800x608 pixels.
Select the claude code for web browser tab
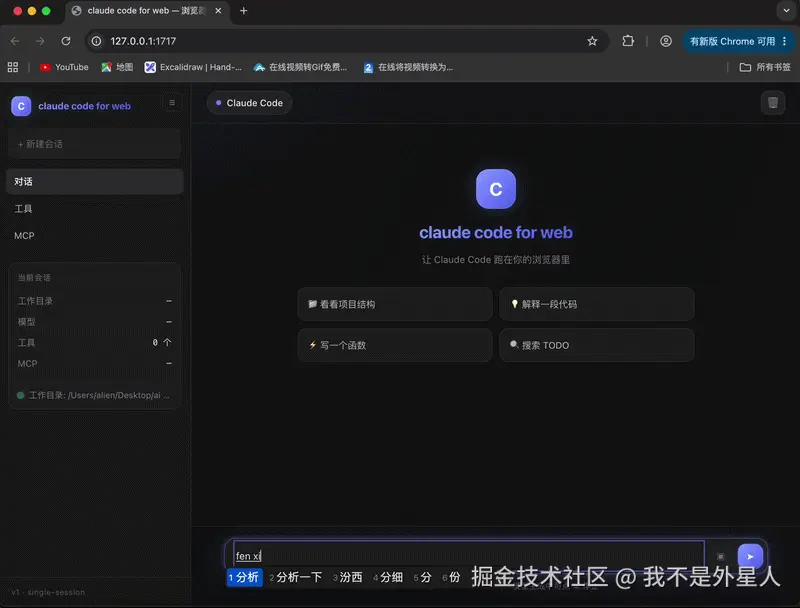click(148, 11)
